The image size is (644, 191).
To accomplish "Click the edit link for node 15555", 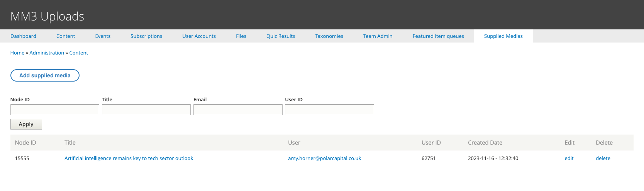I will [569, 158].
